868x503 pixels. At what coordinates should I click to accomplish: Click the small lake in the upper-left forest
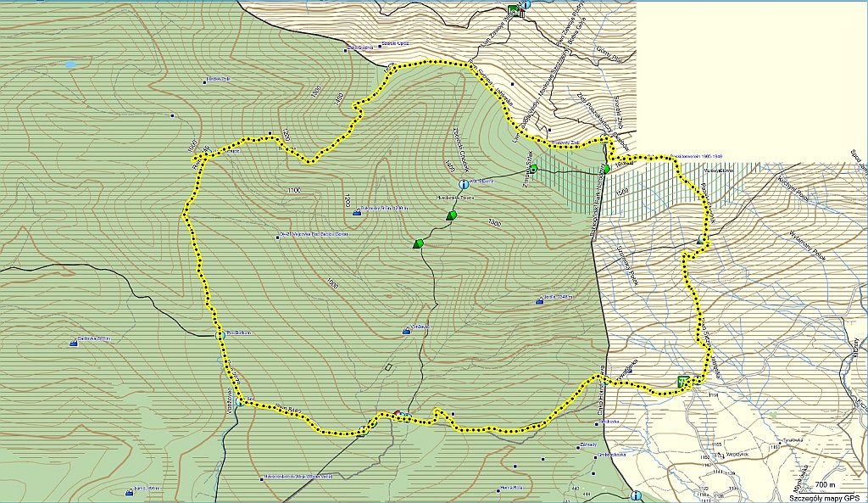(x=70, y=64)
